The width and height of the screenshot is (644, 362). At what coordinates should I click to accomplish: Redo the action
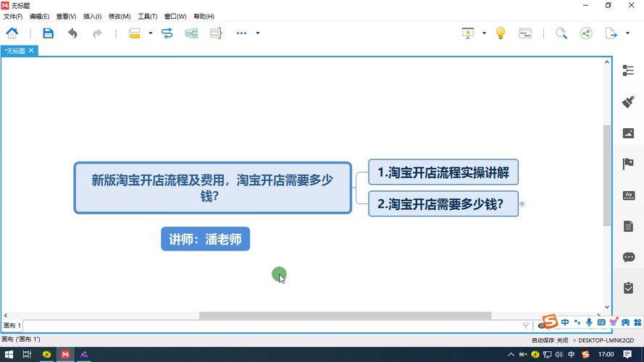coord(97,33)
